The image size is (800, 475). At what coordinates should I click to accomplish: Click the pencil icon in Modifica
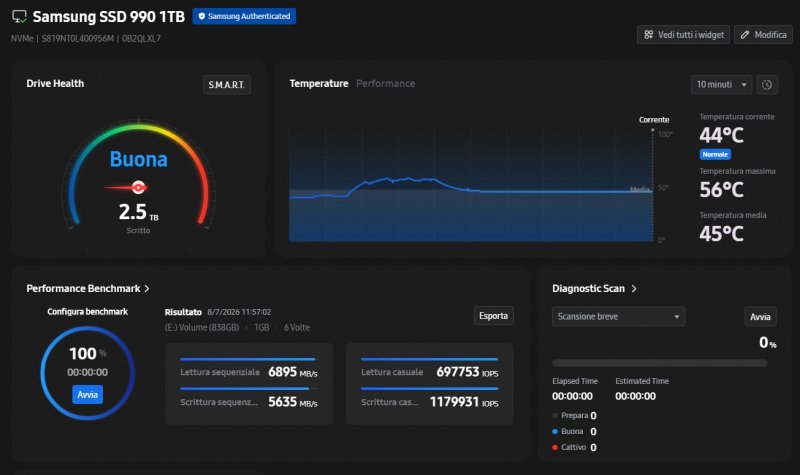(745, 35)
